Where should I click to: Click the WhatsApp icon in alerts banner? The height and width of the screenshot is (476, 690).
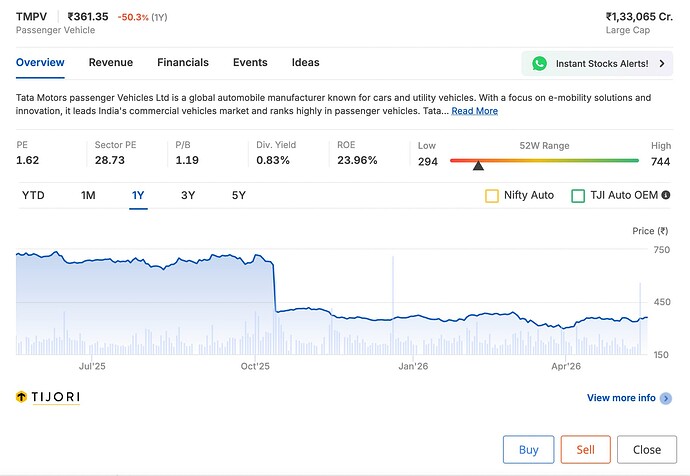pos(539,63)
